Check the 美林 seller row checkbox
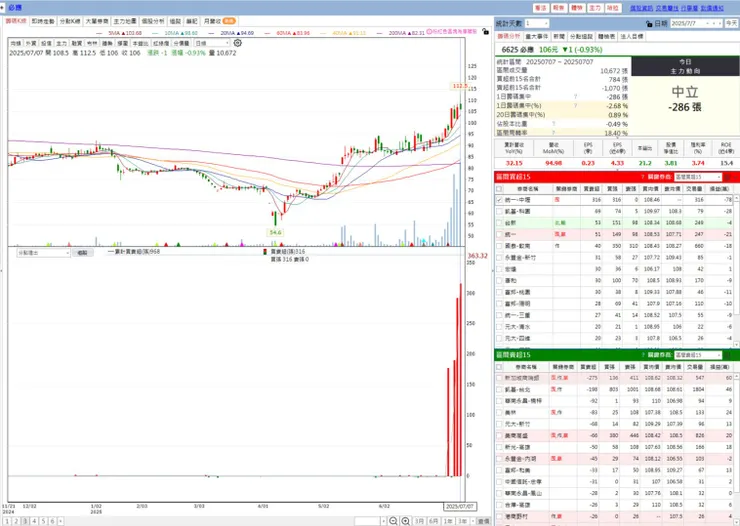The image size is (740, 526). click(499, 412)
